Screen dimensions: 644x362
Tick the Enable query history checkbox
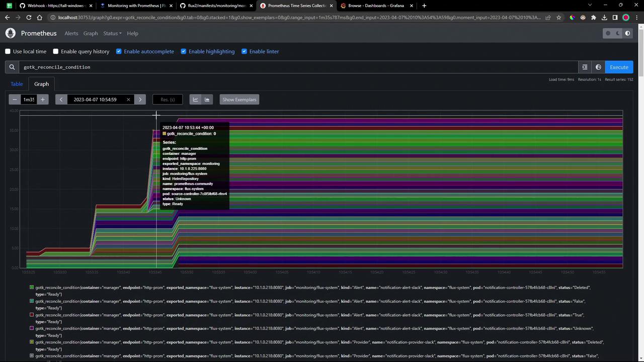coord(56,51)
